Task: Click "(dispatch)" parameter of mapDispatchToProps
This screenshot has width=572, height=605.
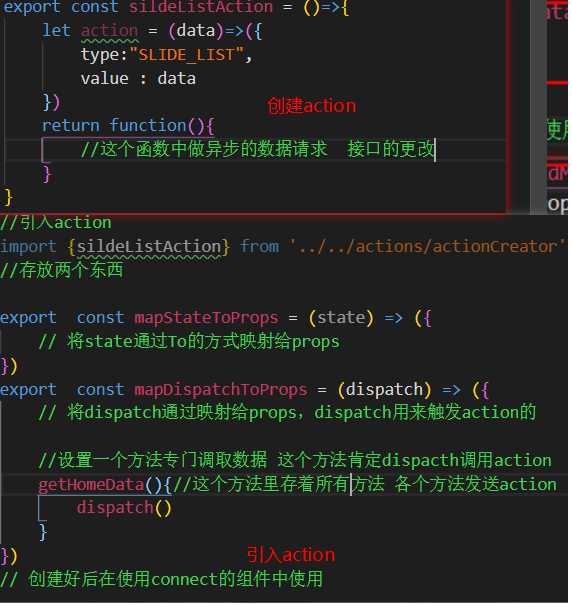Action: pos(384,390)
